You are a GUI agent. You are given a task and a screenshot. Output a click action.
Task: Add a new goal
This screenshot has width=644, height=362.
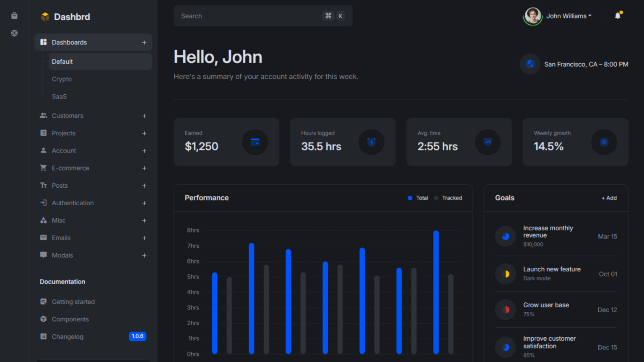(x=609, y=198)
